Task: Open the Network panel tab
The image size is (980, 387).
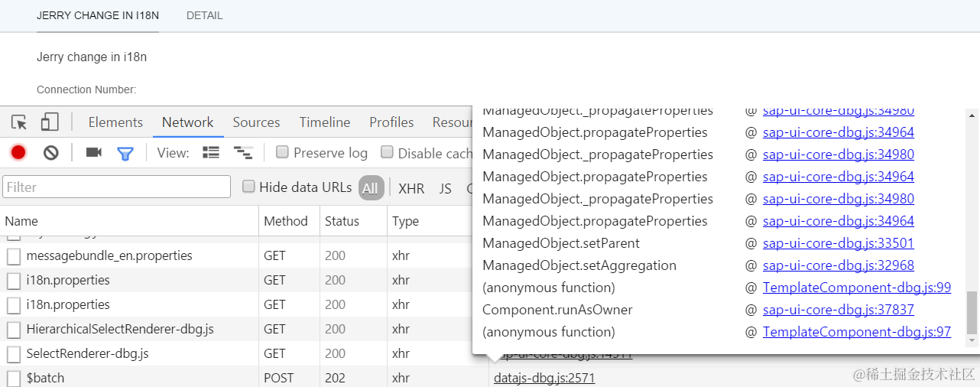Action: pyautogui.click(x=187, y=122)
